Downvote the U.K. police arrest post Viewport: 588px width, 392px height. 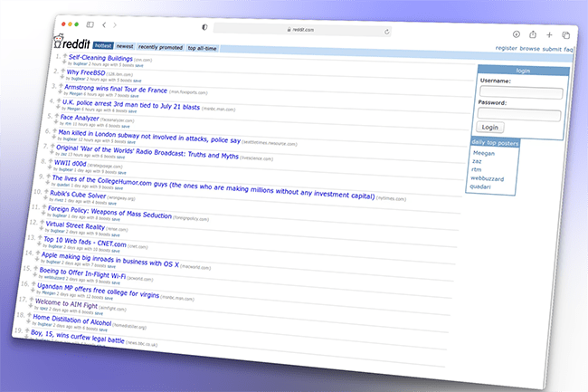click(x=58, y=107)
